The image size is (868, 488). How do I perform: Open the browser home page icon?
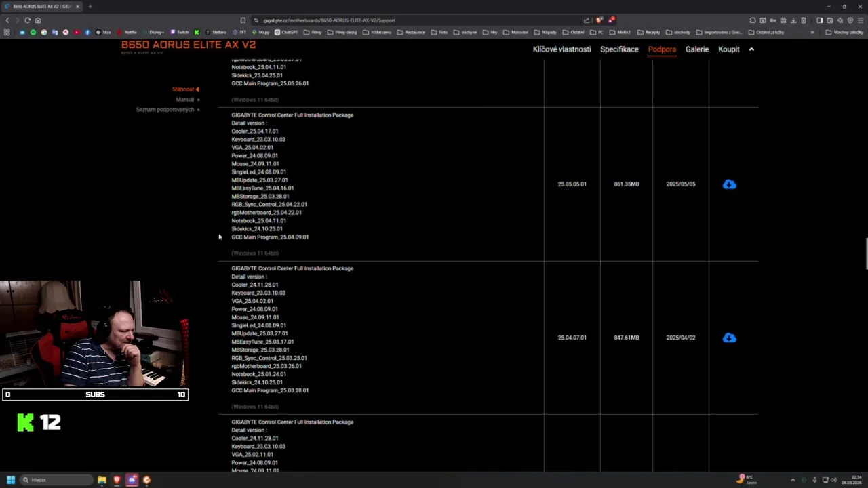pyautogui.click(x=38, y=20)
